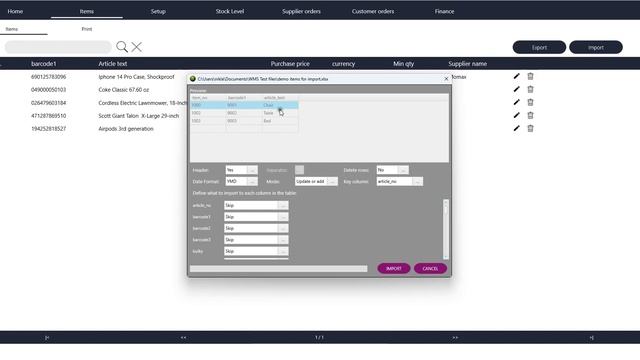The image size is (640, 360).
Task: Click the currency column header
Action: click(x=343, y=64)
